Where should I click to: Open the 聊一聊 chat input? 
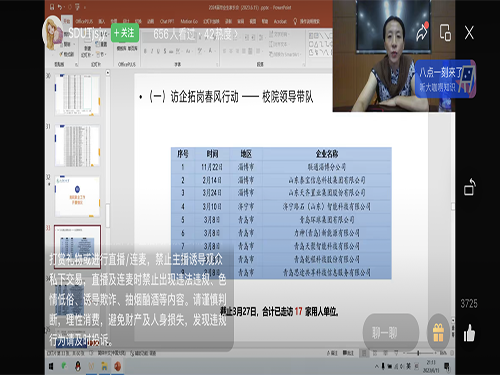[x=390, y=332]
